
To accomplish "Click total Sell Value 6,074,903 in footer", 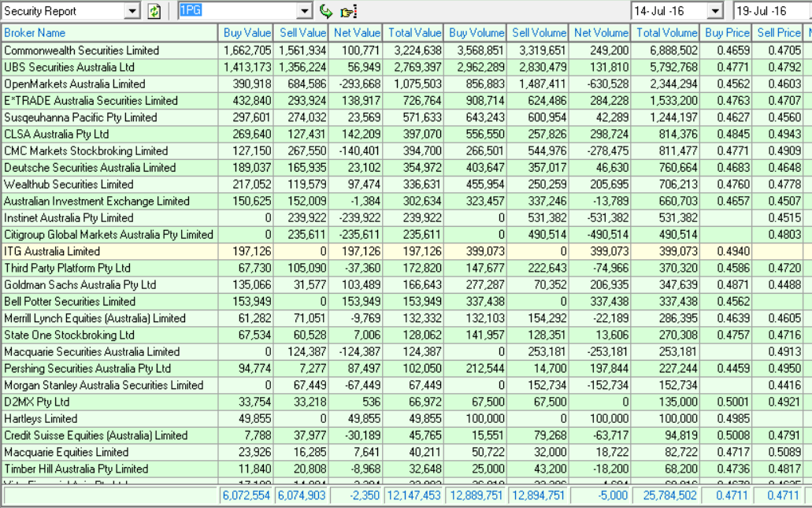I will 302,495.
